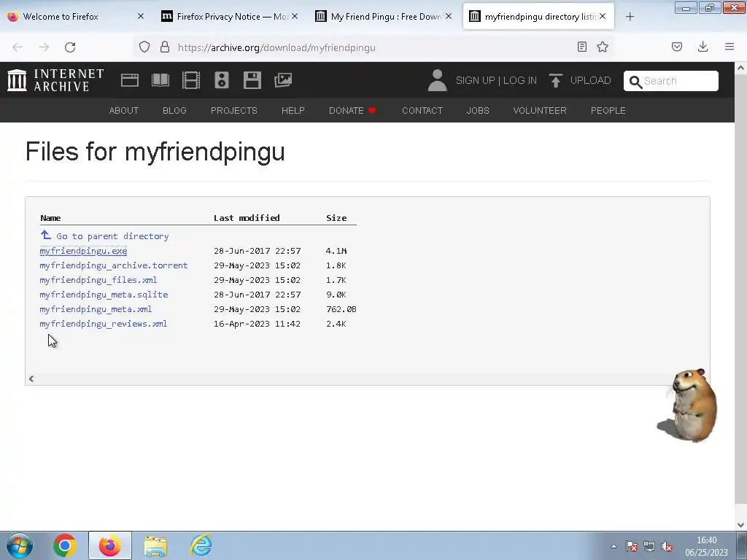Open tracking protection shield icon
Screen dimensions: 747x560
click(x=144, y=47)
